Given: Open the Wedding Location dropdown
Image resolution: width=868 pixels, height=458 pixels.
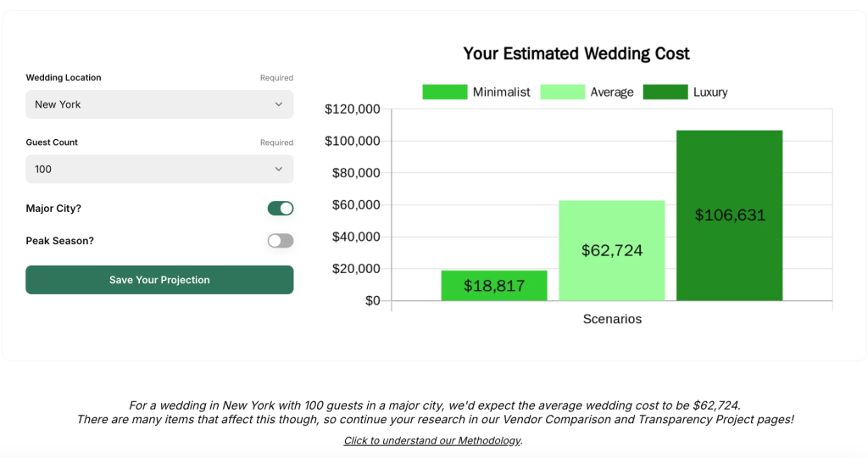Looking at the screenshot, I should pyautogui.click(x=159, y=104).
